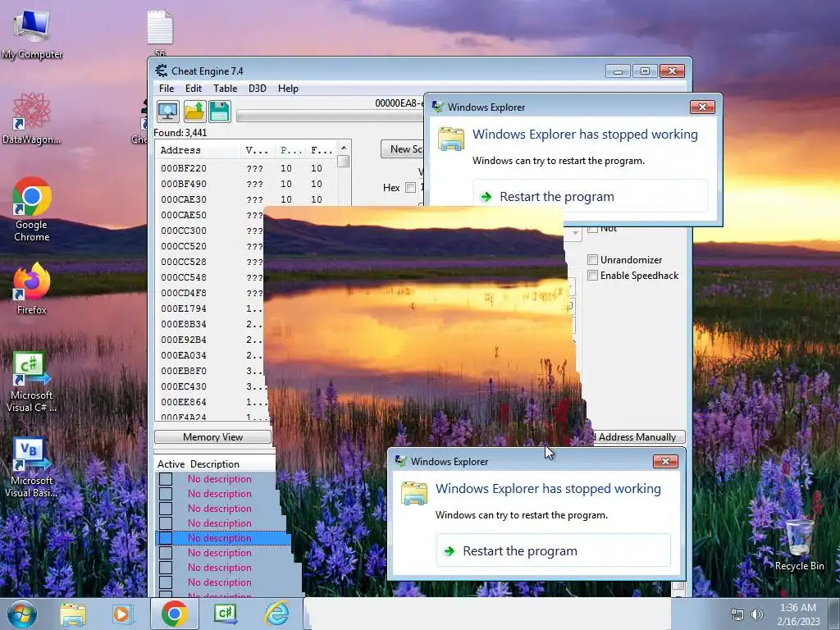Select address 000E1794 in the found list
Image resolution: width=840 pixels, height=630 pixels.
[184, 308]
